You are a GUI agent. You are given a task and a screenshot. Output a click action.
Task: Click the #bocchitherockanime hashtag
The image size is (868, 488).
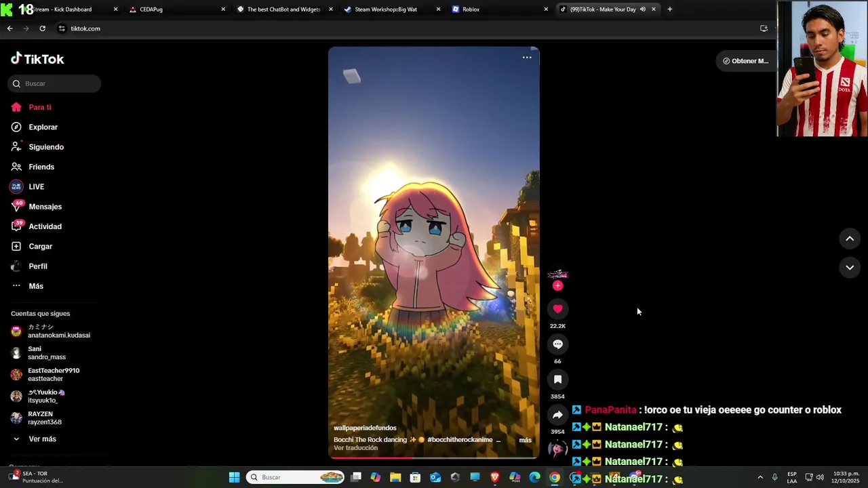[460, 440]
